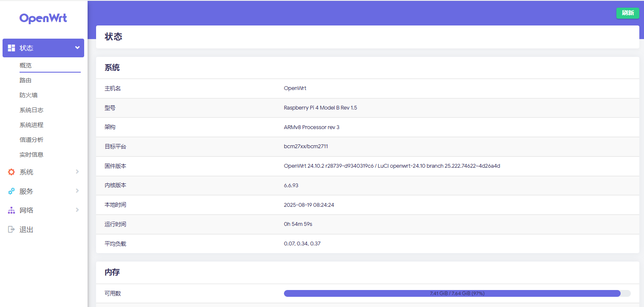Click ARMv8 Processor rev 3 value
The width and height of the screenshot is (644, 307).
coord(312,127)
